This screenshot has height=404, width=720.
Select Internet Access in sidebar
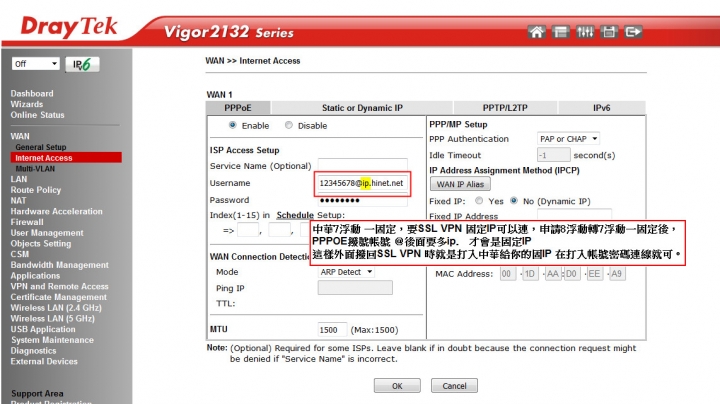pos(66,158)
